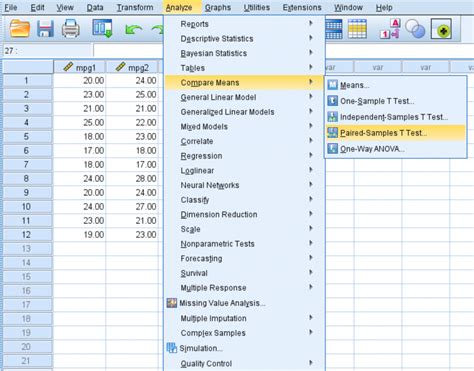Viewport: 474px width, 371px height.
Task: Open the Transform menu
Action: coord(135,7)
